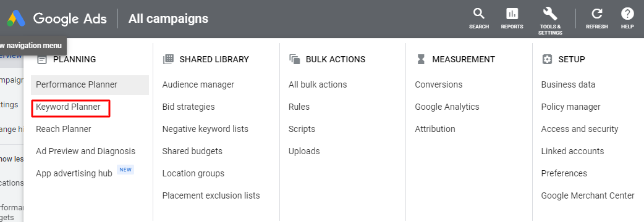Open App advertising hub

tap(74, 173)
